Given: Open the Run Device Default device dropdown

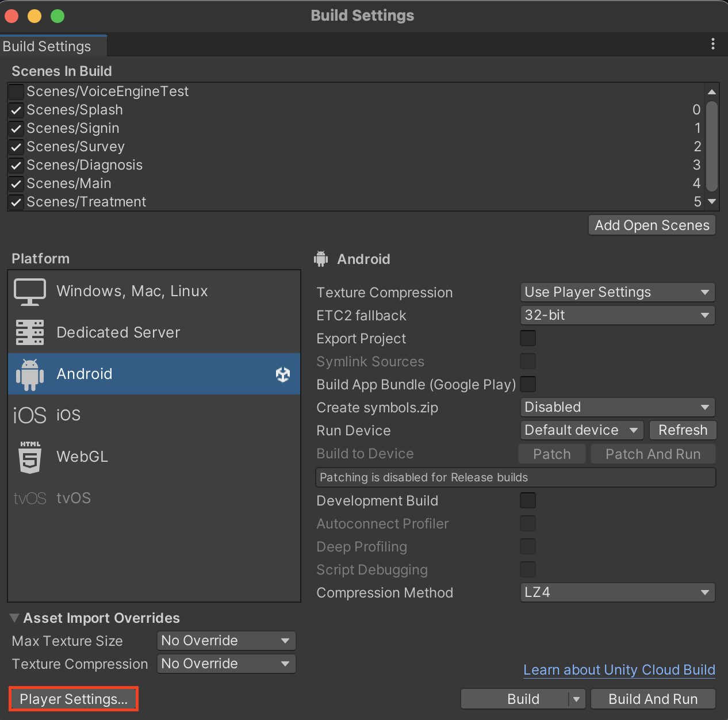Looking at the screenshot, I should 582,430.
